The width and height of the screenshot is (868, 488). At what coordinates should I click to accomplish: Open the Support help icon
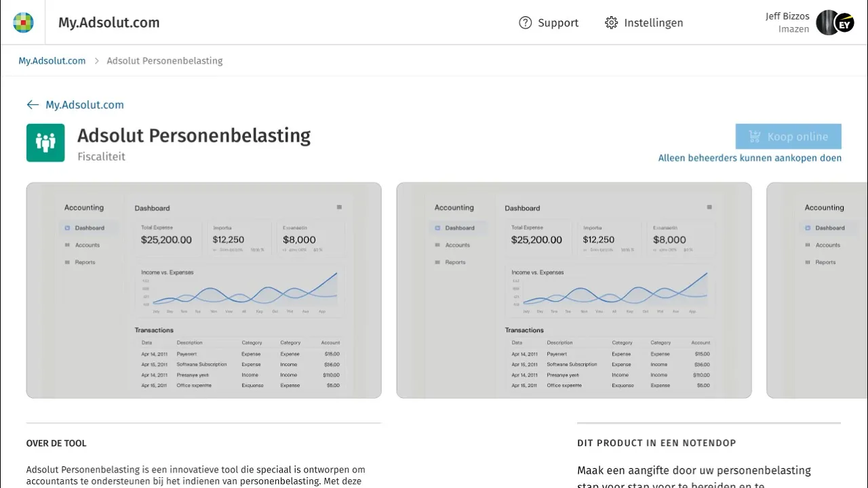tap(525, 22)
